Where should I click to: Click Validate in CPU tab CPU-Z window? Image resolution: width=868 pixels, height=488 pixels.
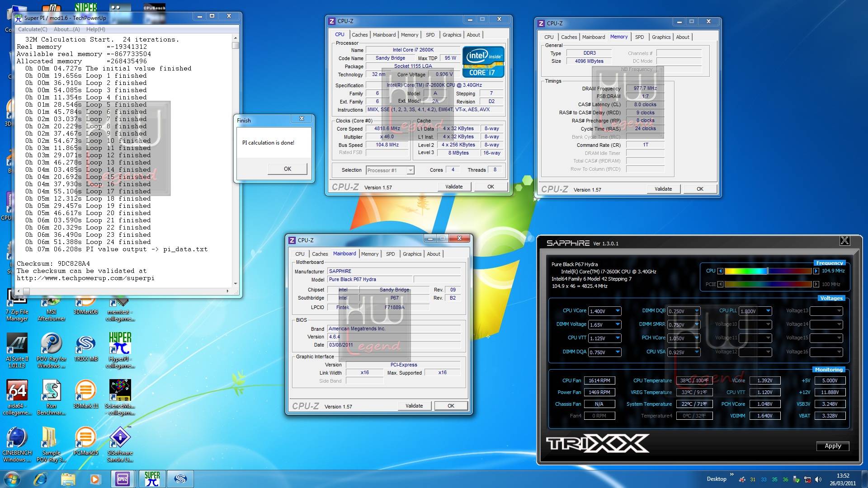click(454, 187)
